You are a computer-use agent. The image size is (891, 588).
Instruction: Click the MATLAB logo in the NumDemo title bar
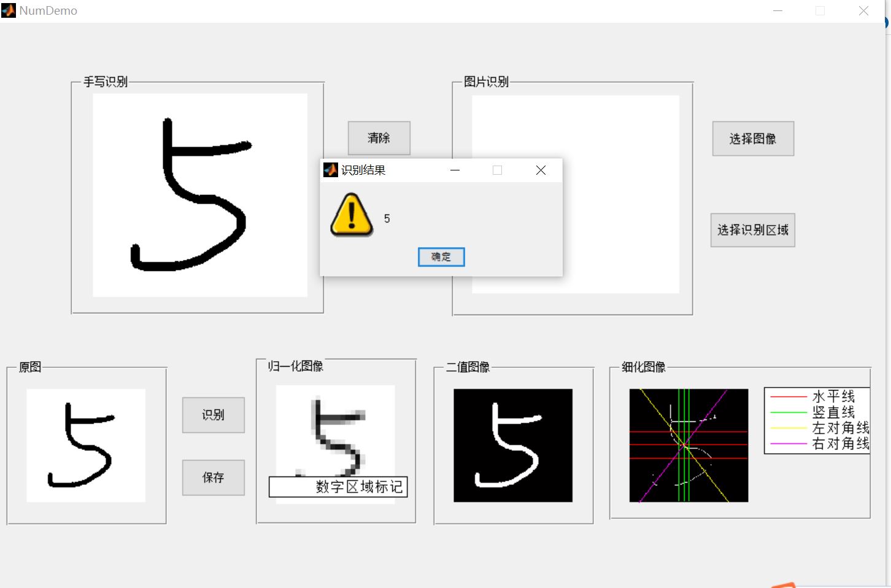point(9,10)
